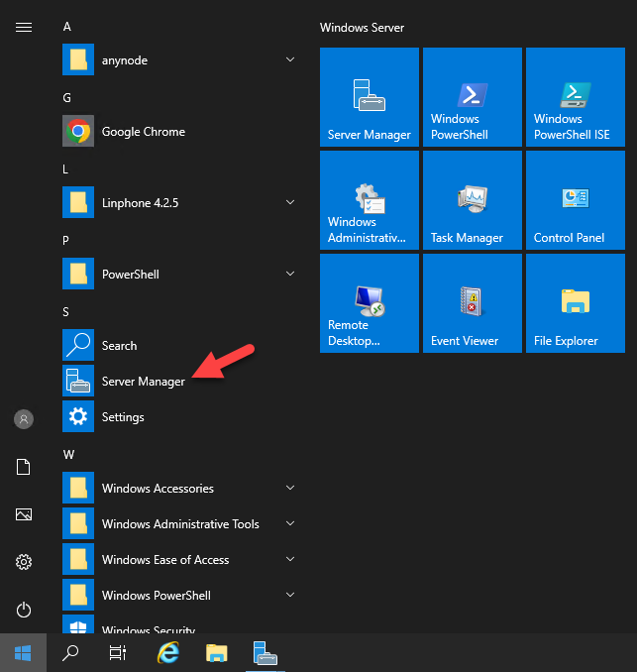Click the anynode folder icon

pyautogui.click(x=78, y=59)
